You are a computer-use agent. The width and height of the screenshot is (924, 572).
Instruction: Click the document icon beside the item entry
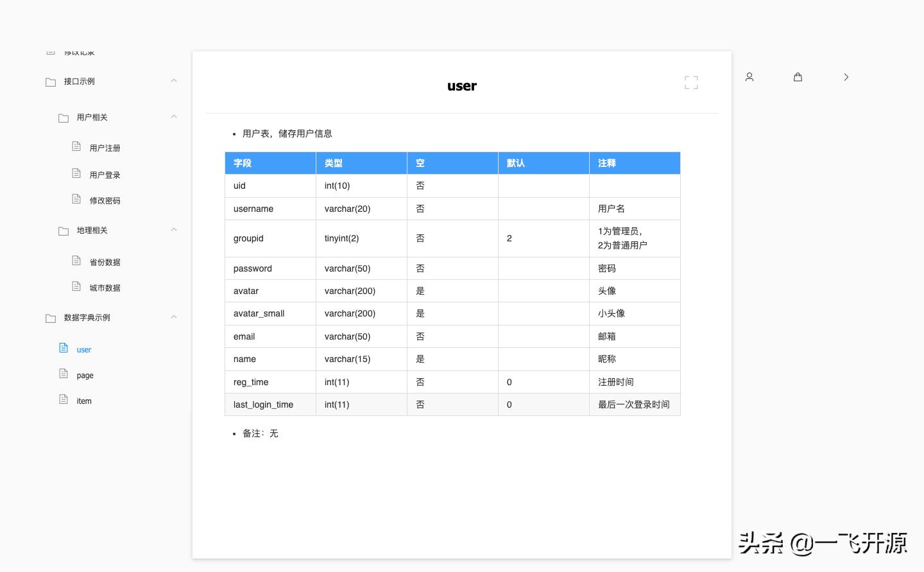point(64,398)
